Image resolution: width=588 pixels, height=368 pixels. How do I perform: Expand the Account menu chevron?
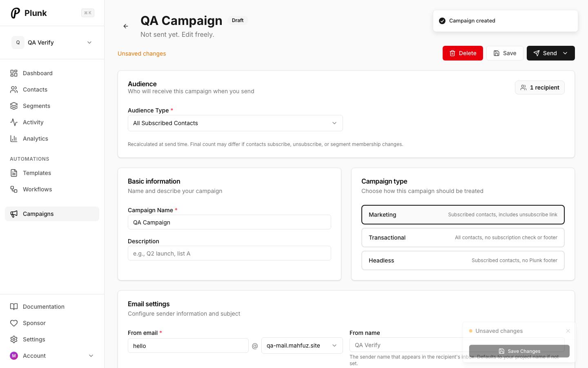click(91, 356)
